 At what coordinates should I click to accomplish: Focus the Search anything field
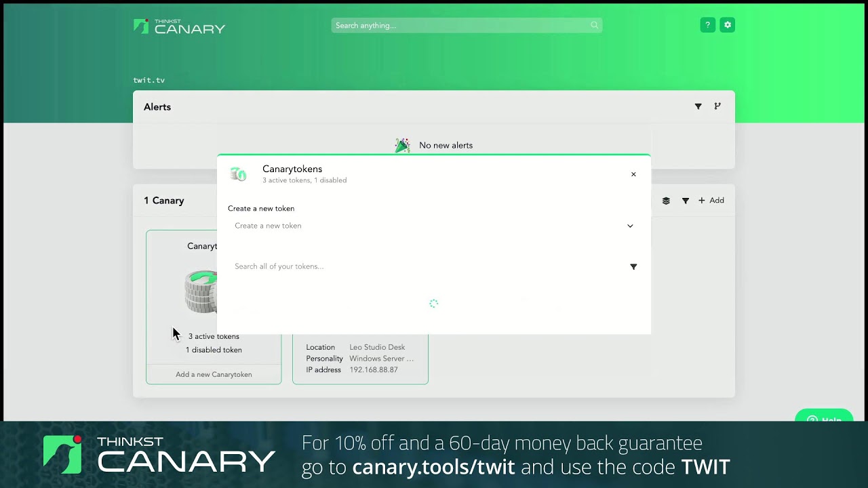[x=467, y=25]
